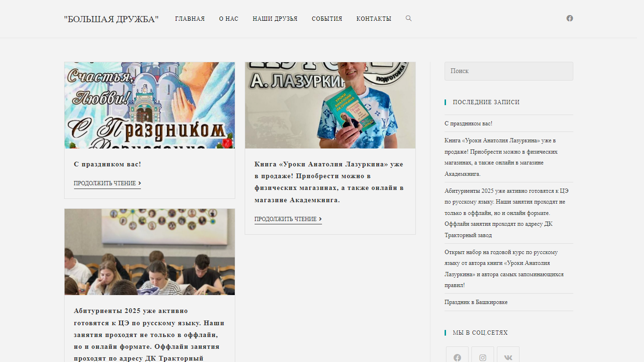Focus the Поиск search field in sidebar
The height and width of the screenshot is (362, 644).
coord(509,71)
